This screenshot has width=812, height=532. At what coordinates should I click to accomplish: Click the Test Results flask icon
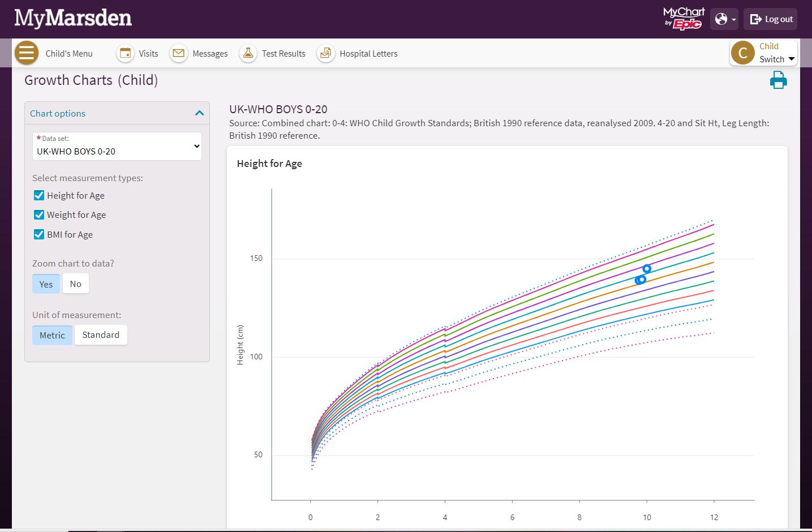(x=248, y=53)
